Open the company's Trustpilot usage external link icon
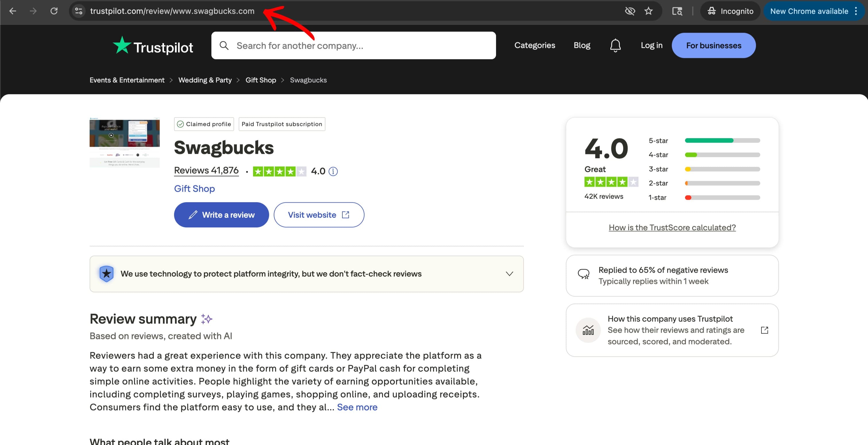 pos(764,330)
